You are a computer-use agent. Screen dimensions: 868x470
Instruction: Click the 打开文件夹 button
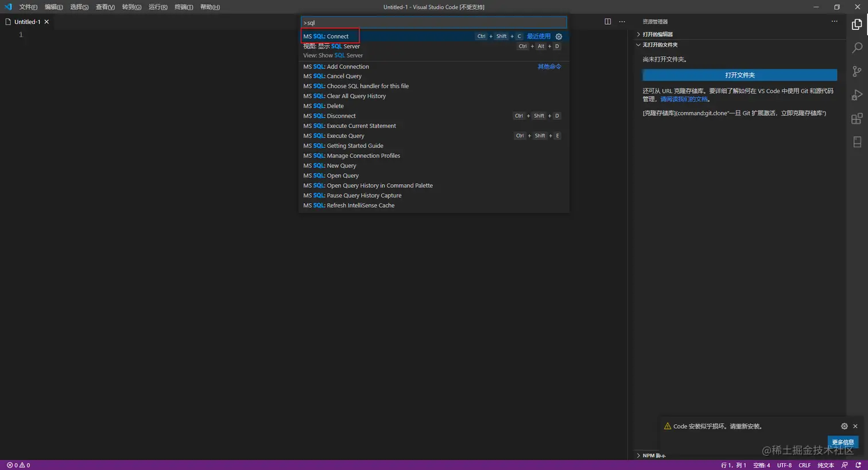(740, 75)
